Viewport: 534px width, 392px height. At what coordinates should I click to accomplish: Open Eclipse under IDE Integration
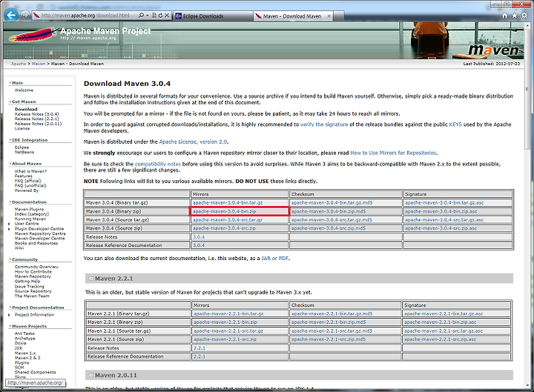22,147
